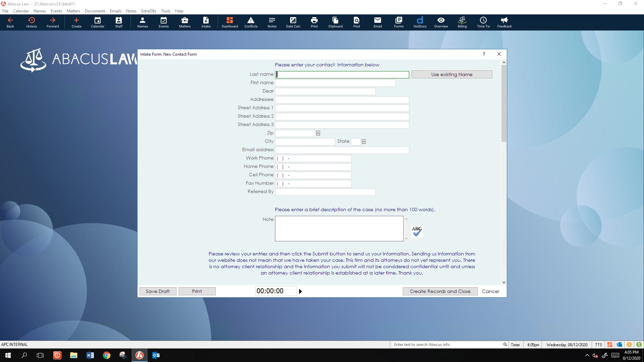The height and width of the screenshot is (362, 644).
Task: Click Create Records and Close button
Action: [440, 291]
